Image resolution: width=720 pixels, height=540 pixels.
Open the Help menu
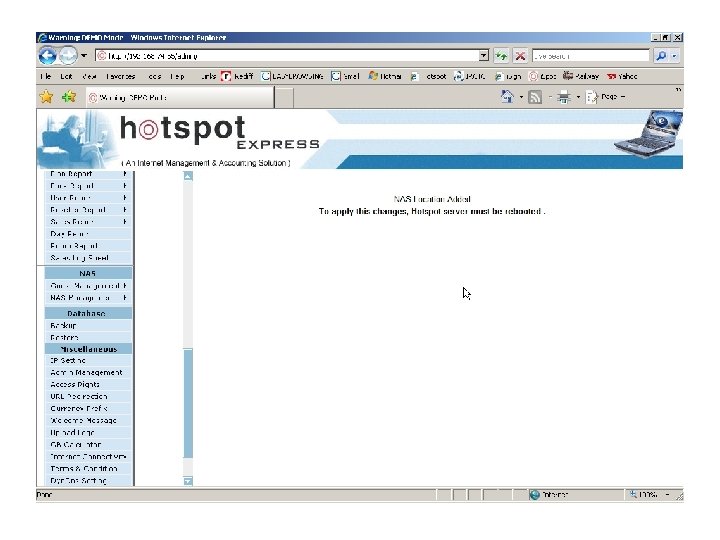coord(177,76)
